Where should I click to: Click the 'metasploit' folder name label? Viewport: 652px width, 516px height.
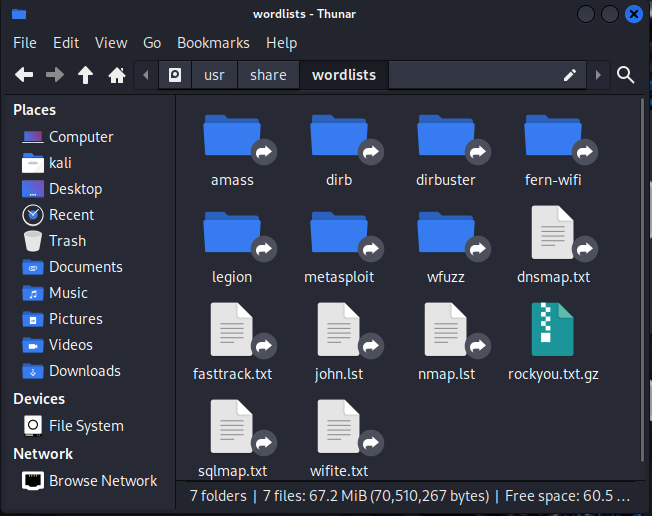pos(339,277)
